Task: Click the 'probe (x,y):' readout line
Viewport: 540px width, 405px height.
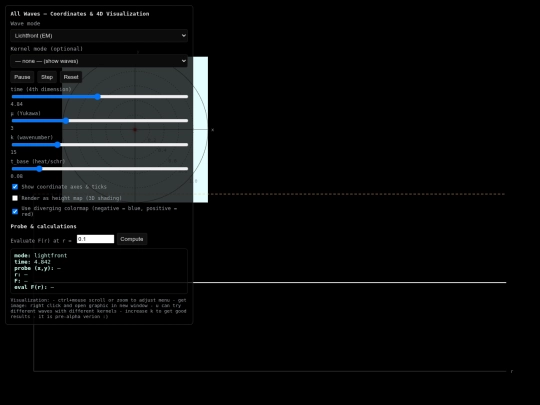Action: point(37,268)
